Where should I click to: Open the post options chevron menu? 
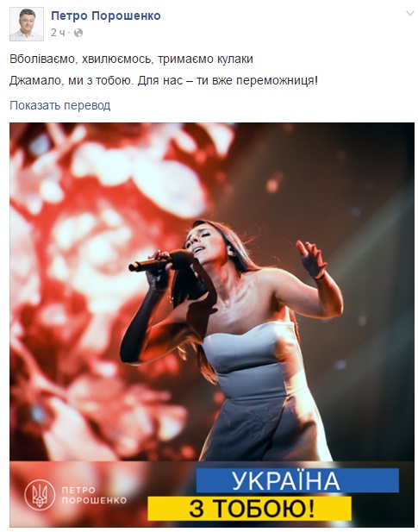(x=410, y=13)
